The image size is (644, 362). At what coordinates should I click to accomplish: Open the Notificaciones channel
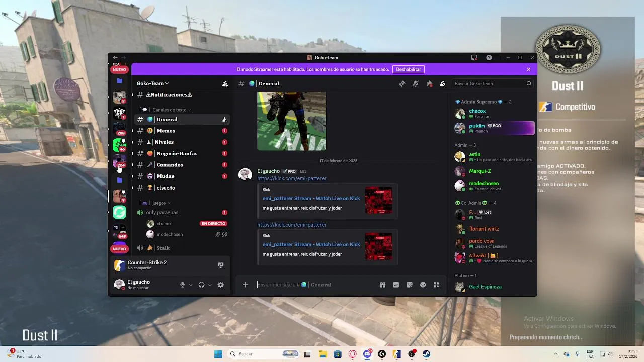(180, 95)
